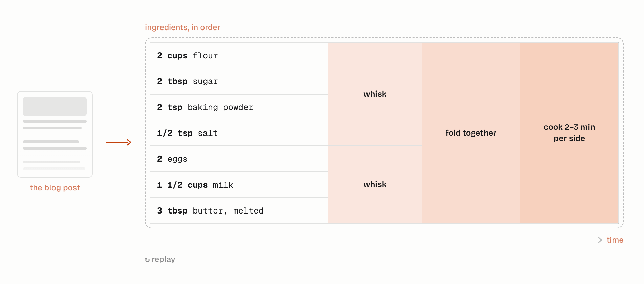The width and height of the screenshot is (644, 284).
Task: Select the 1/2 tsp salt row
Action: pyautogui.click(x=239, y=133)
